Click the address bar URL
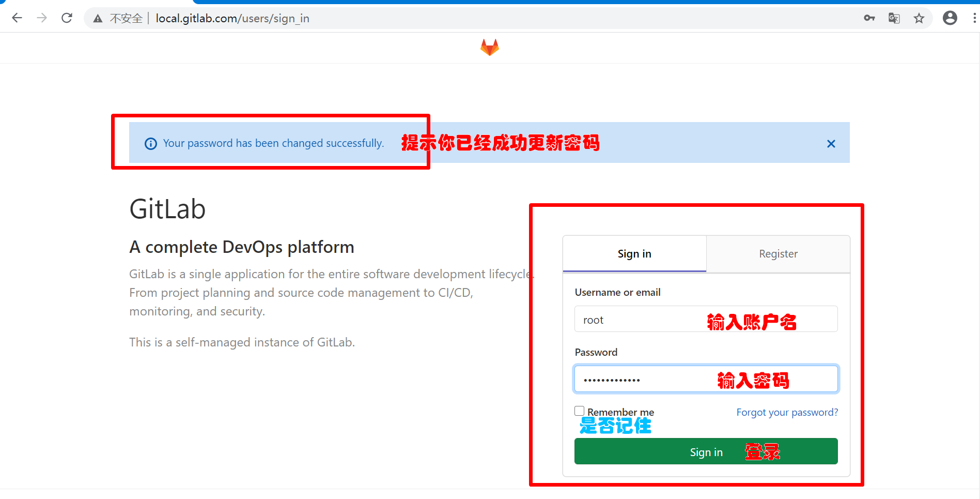The height and width of the screenshot is (499, 980). coord(232,19)
